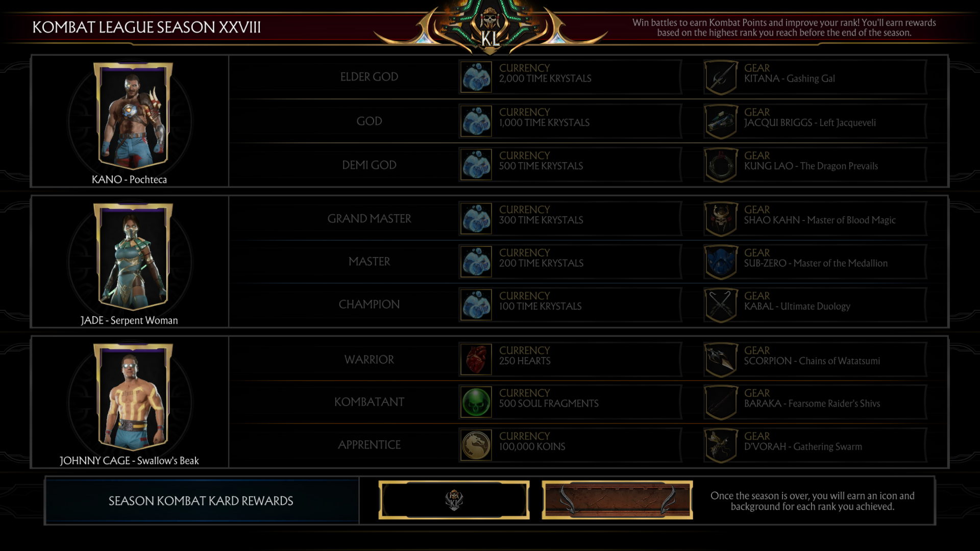Viewport: 980px width, 551px height.
Task: Select the Kombat Kard KL icon reward
Action: click(x=454, y=500)
